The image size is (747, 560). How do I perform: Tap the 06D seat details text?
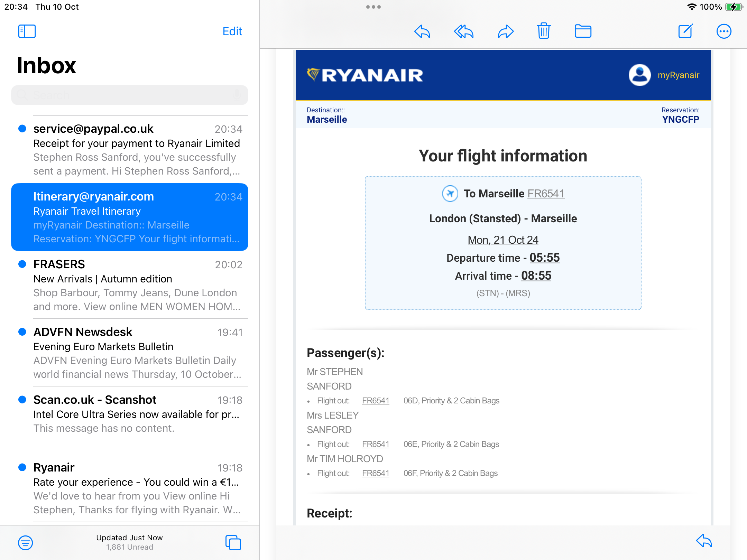(x=451, y=401)
